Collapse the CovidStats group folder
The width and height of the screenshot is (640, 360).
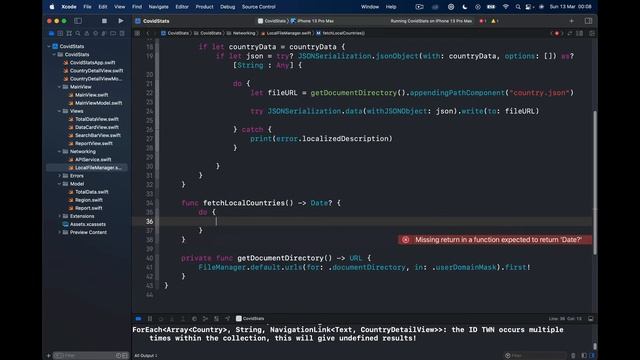[54, 54]
